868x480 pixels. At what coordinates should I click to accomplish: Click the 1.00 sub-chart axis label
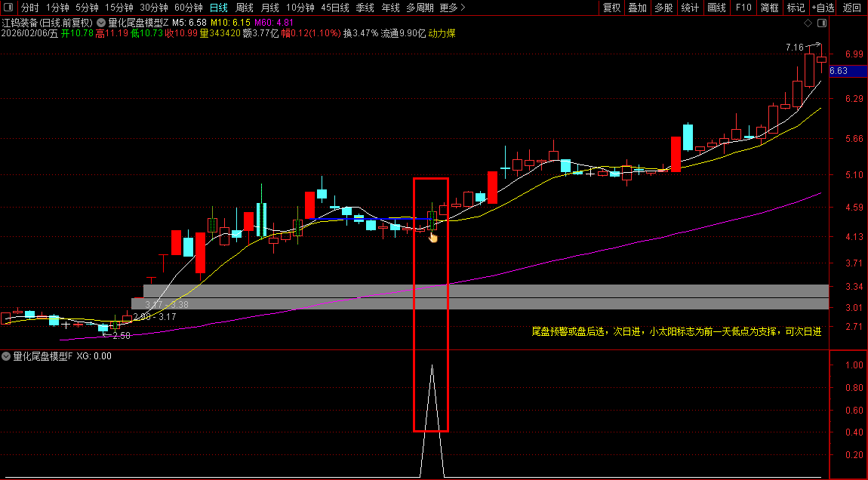point(854,365)
